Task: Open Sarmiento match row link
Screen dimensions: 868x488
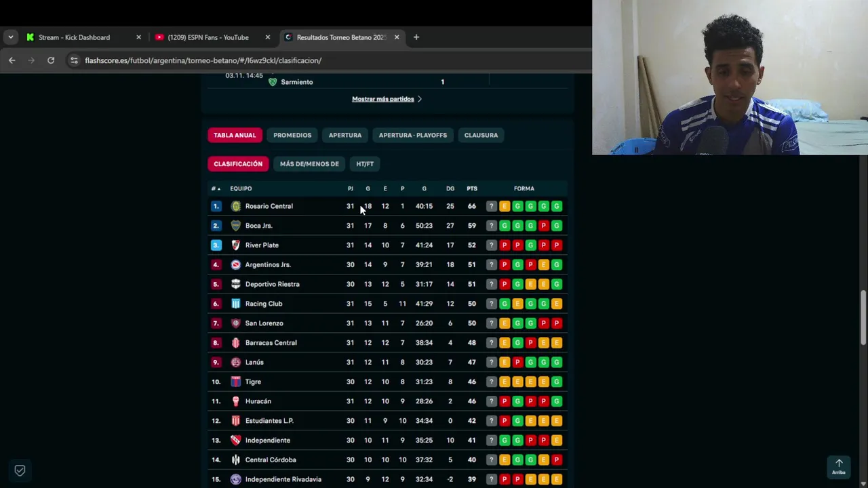Action: (297, 82)
